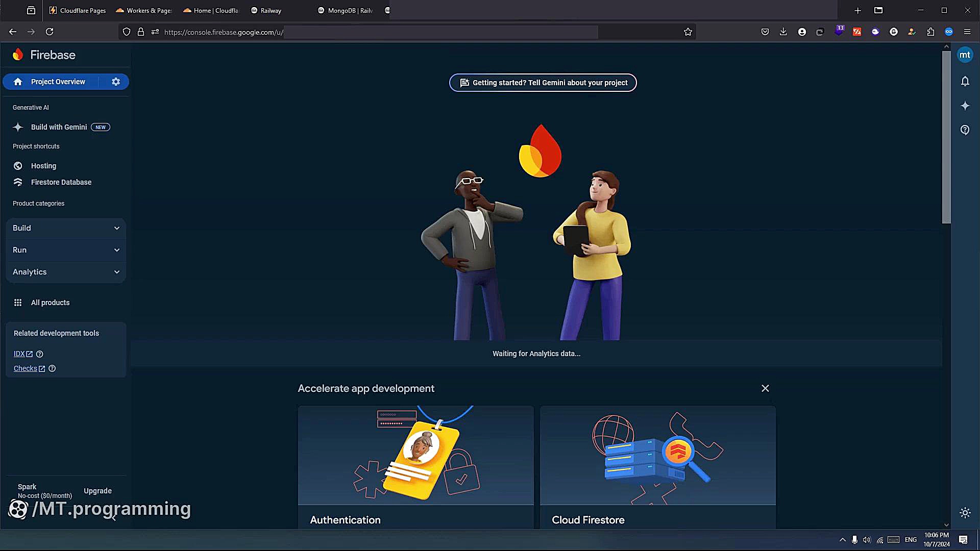Click Getting started Tell Gemini button

(x=543, y=83)
